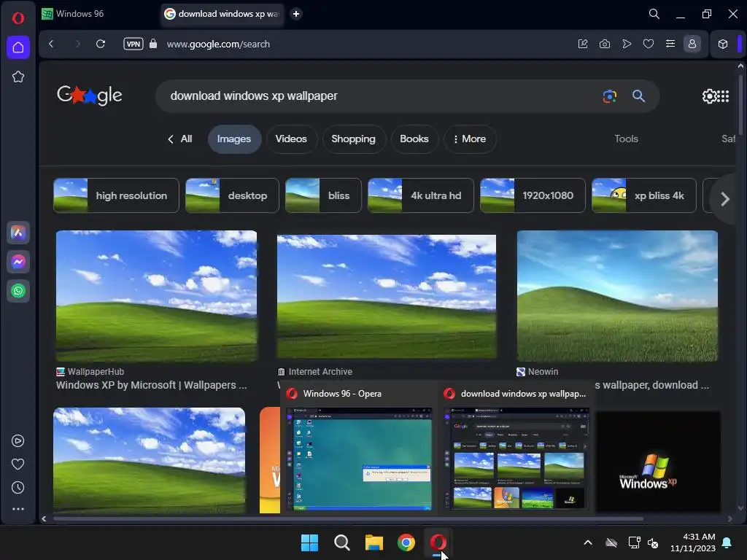747x560 pixels.
Task: Toggle the VPN badge in address bar
Action: coord(133,44)
